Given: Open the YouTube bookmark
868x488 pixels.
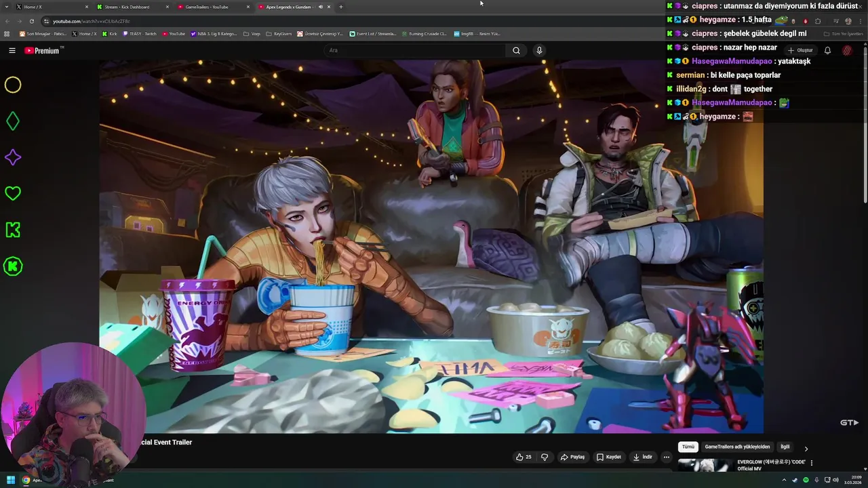Looking at the screenshot, I should tap(174, 33).
